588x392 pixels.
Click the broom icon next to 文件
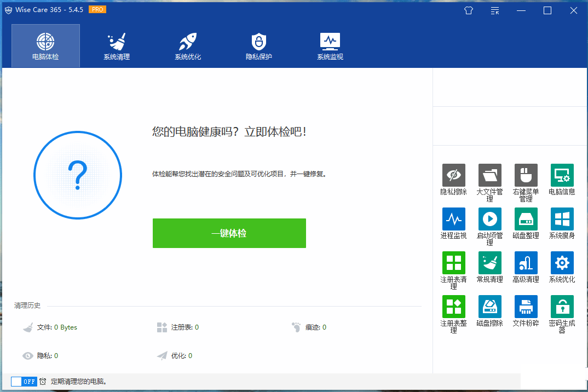(x=28, y=327)
